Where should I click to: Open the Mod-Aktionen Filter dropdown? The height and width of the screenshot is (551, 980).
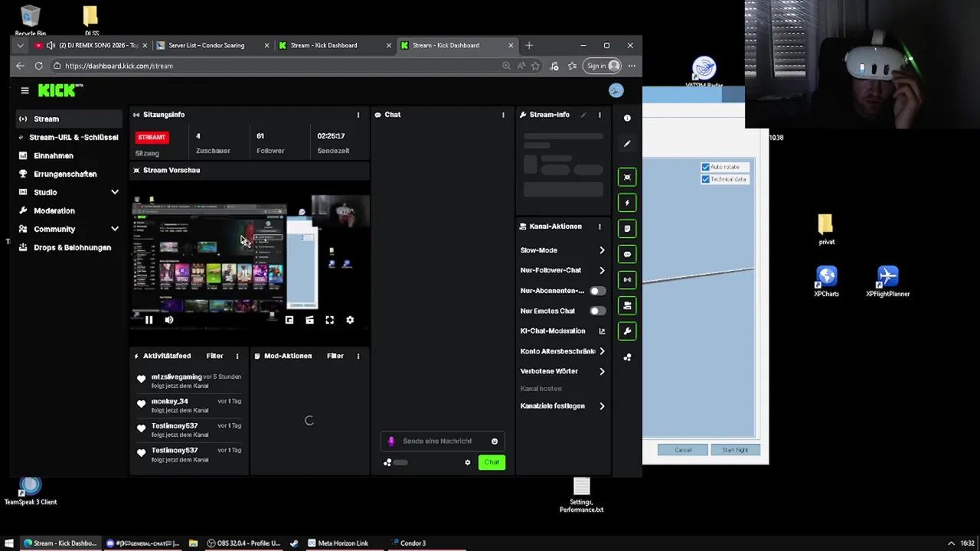(335, 356)
